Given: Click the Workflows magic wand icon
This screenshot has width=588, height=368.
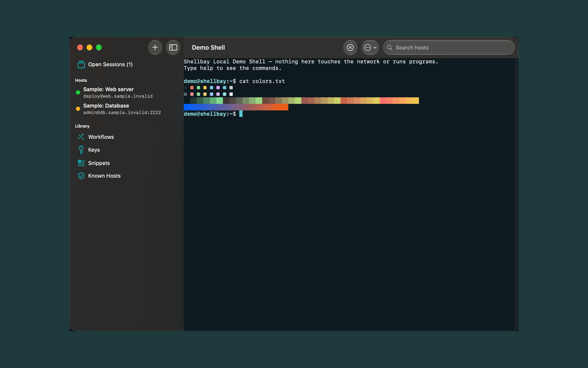Looking at the screenshot, I should click(x=81, y=137).
